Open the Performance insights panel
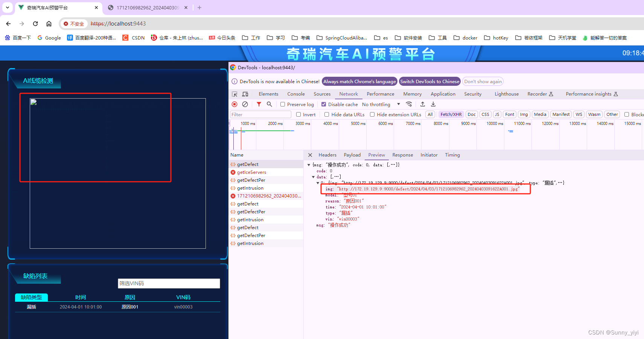Screen dimensions: 644x339 tap(592, 94)
